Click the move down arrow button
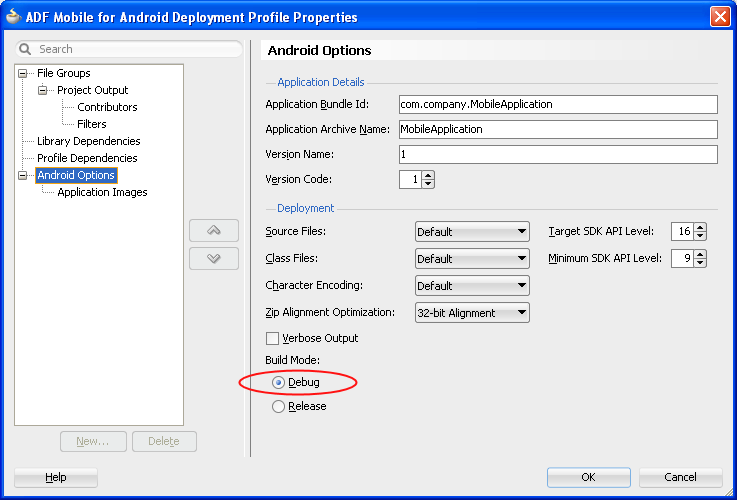The width and height of the screenshot is (737, 500). click(x=214, y=258)
